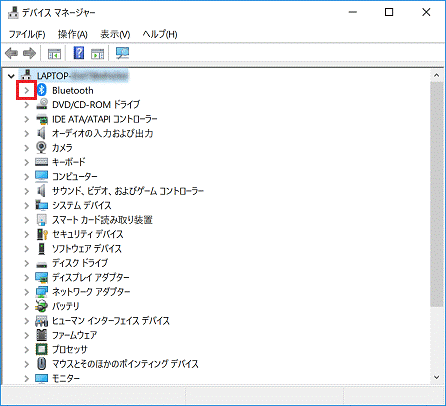This screenshot has width=446, height=406.
Task: Expand the キーボード category
Action: point(27,162)
